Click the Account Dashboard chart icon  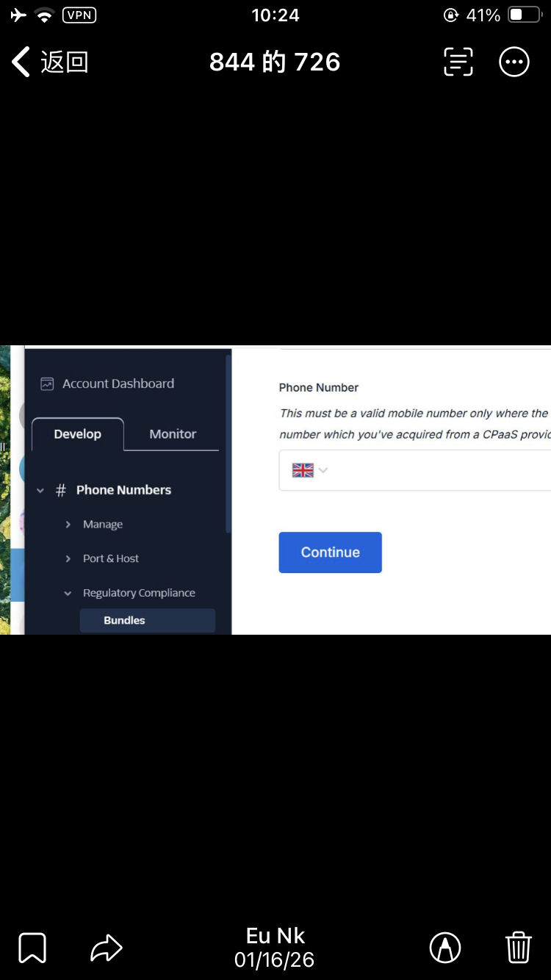[47, 383]
